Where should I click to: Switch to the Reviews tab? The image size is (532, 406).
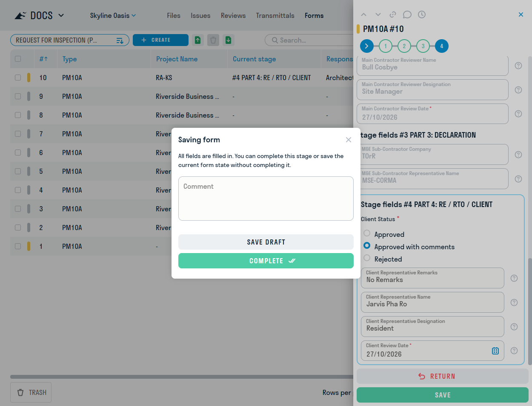233,15
